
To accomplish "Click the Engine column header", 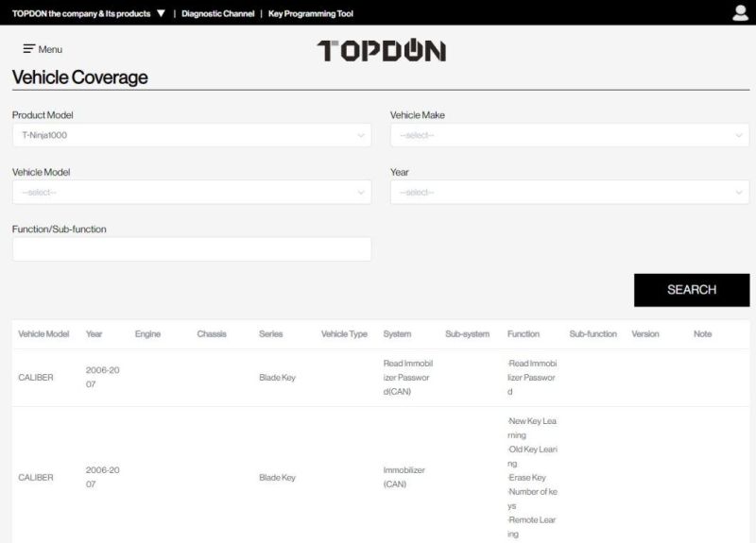I will 147,334.
